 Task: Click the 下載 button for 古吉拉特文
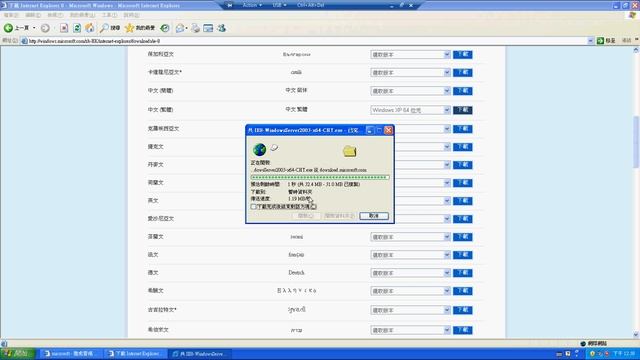[x=462, y=310]
